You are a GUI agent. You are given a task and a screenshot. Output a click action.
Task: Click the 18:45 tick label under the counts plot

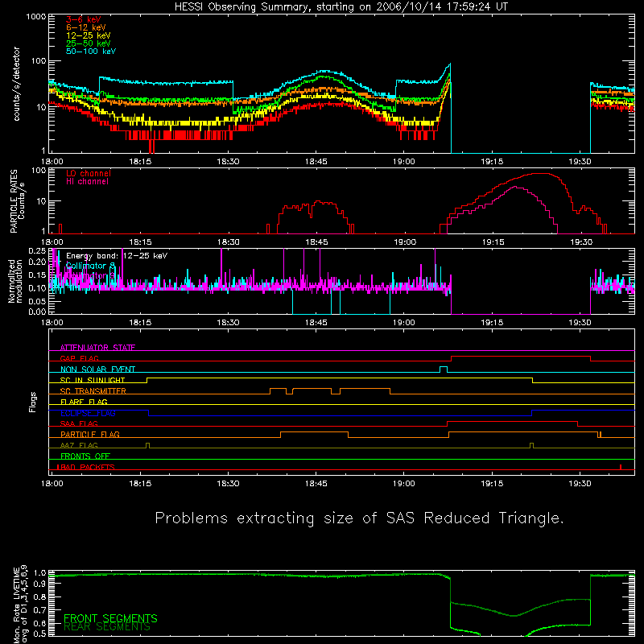click(316, 162)
